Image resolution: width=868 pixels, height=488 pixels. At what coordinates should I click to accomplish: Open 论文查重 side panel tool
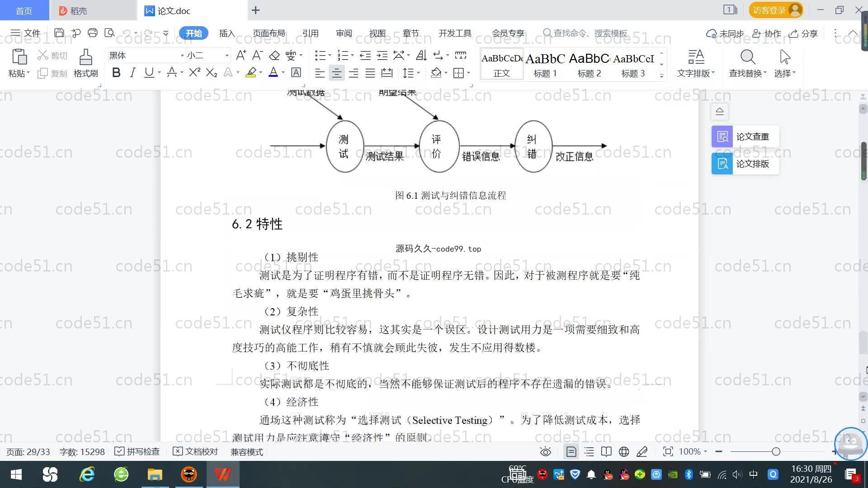tap(745, 136)
